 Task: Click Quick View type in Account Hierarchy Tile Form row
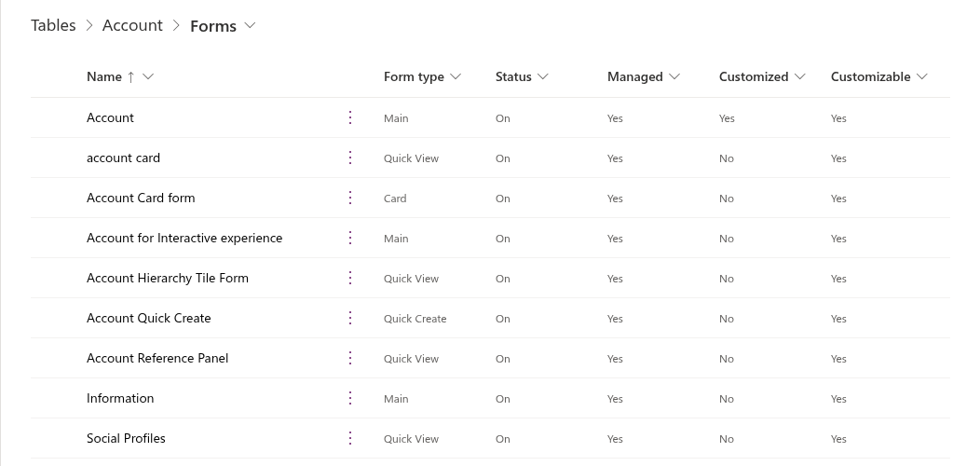tap(411, 279)
